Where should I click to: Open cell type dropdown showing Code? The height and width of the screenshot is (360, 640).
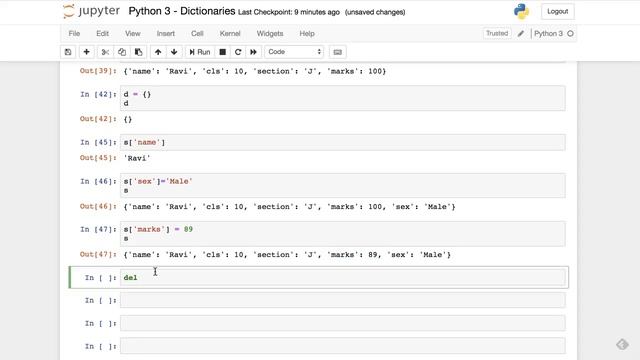(294, 52)
